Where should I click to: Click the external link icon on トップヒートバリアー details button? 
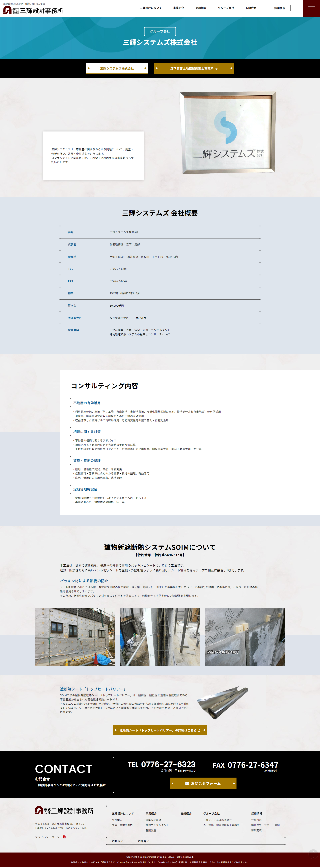[x=199, y=730]
